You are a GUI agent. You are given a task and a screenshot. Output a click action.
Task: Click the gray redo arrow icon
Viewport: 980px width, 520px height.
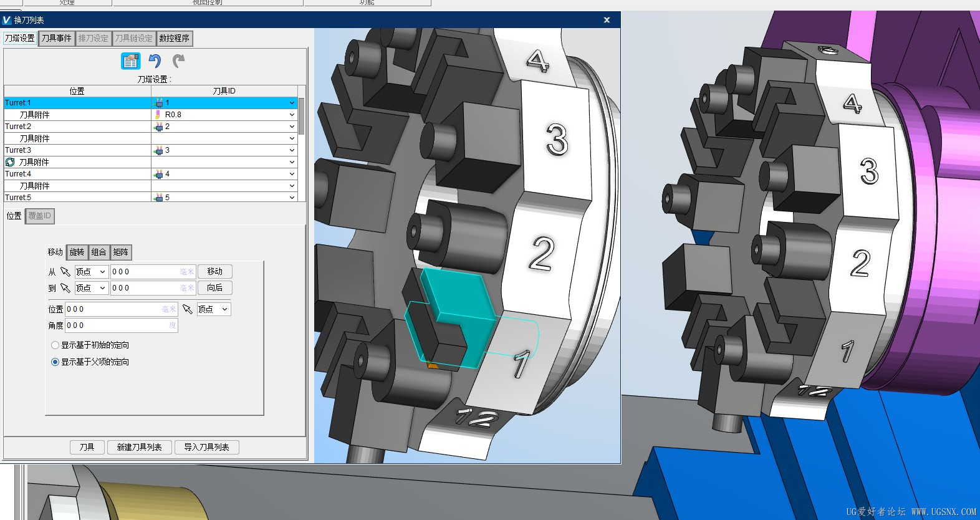point(179,61)
